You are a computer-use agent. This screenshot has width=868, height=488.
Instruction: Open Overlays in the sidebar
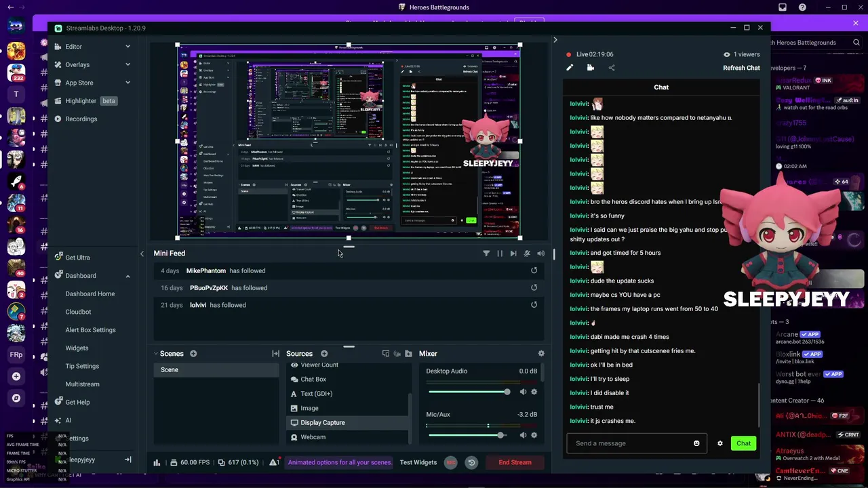click(77, 64)
